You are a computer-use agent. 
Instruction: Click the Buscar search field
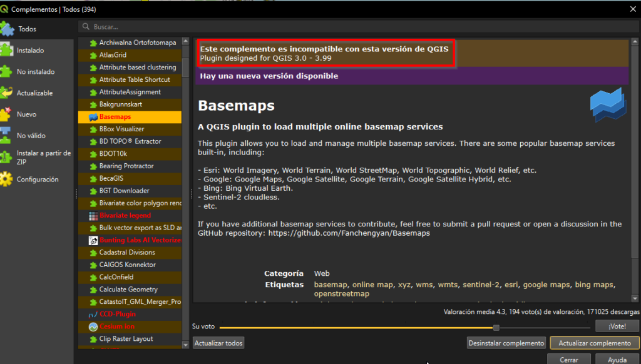click(359, 26)
